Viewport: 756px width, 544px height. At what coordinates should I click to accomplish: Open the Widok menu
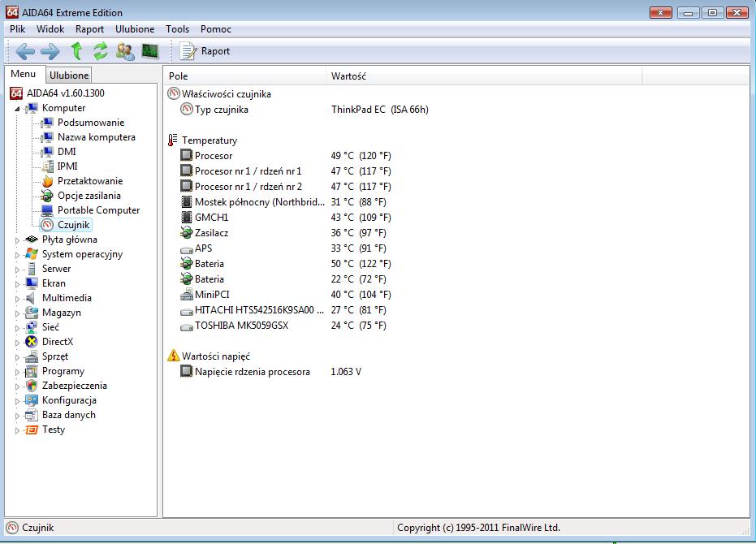tap(50, 29)
